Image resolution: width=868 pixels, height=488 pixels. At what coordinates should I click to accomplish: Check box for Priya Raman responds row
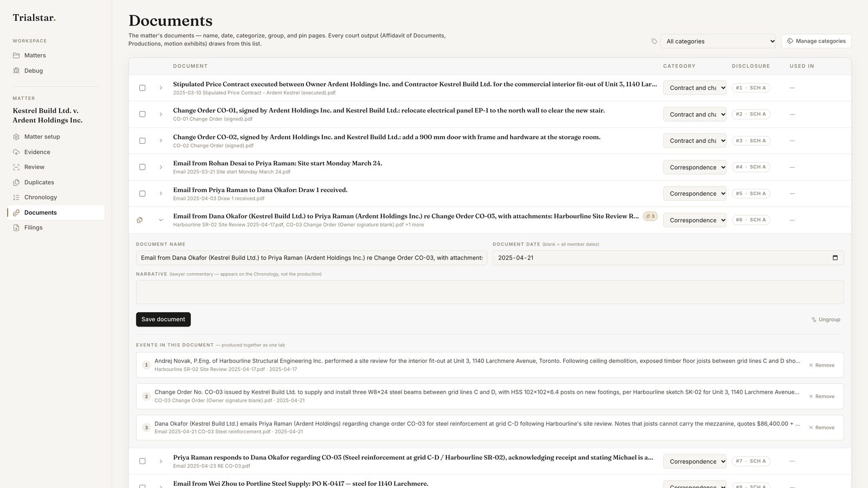point(142,461)
